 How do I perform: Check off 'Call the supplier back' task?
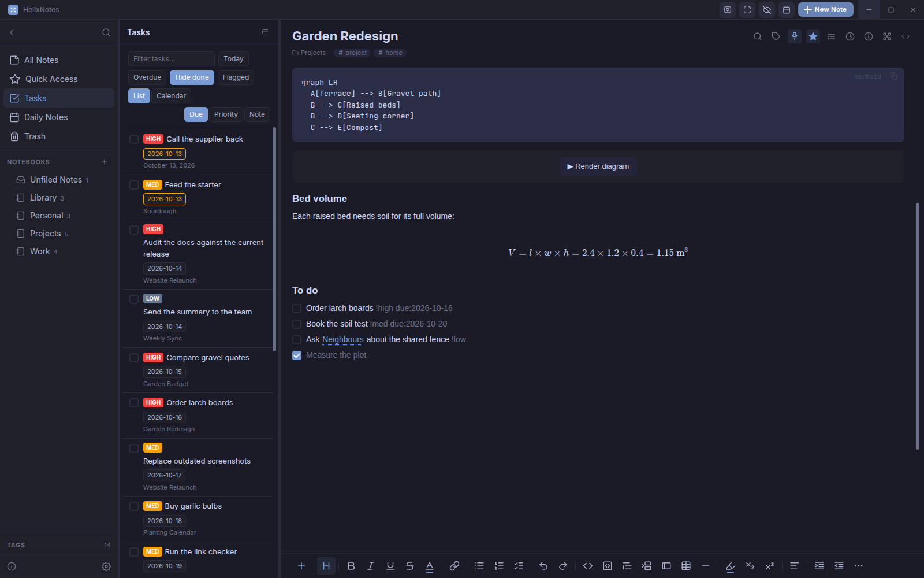(134, 139)
